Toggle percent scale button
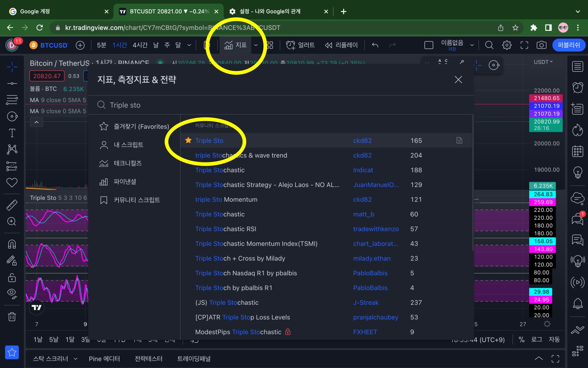 [521, 339]
